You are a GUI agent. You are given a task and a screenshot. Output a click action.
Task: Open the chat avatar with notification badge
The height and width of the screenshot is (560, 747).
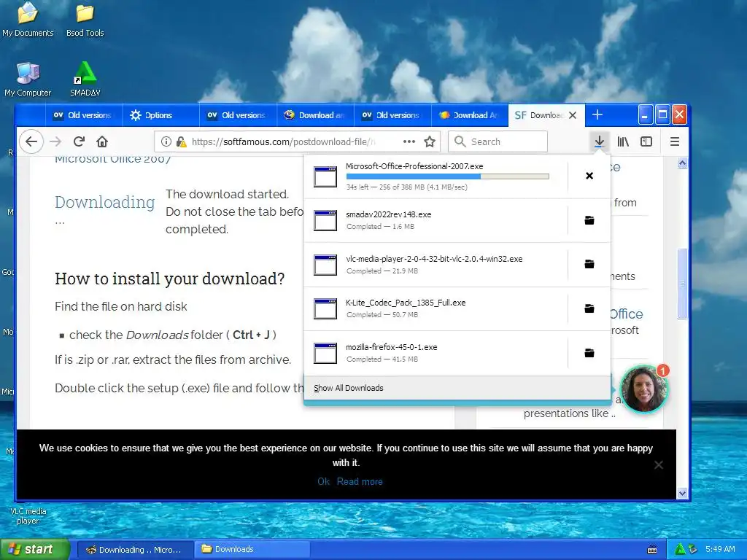click(x=644, y=389)
